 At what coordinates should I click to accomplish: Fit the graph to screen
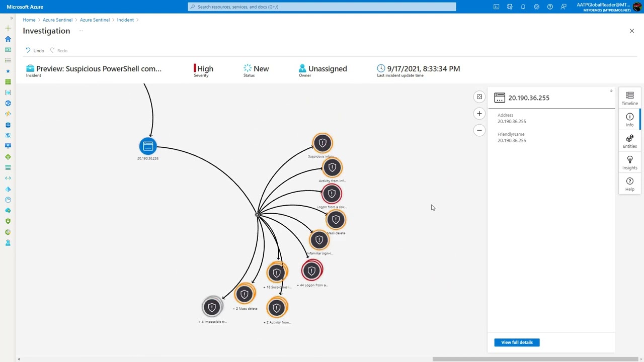tap(479, 97)
